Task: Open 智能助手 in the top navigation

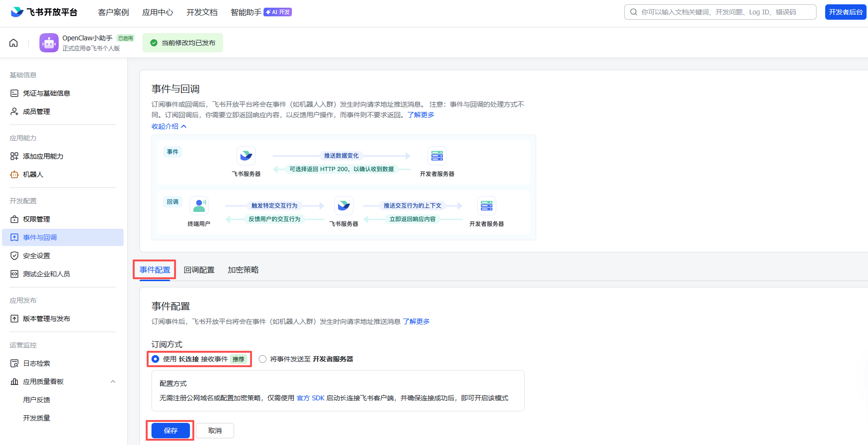Action: 246,12
